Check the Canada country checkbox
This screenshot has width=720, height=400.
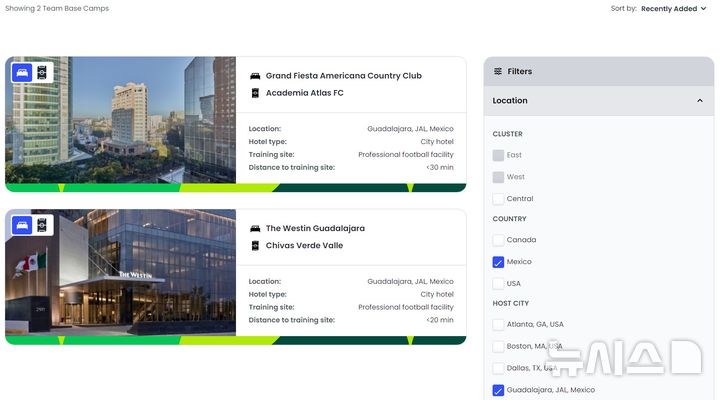point(498,240)
